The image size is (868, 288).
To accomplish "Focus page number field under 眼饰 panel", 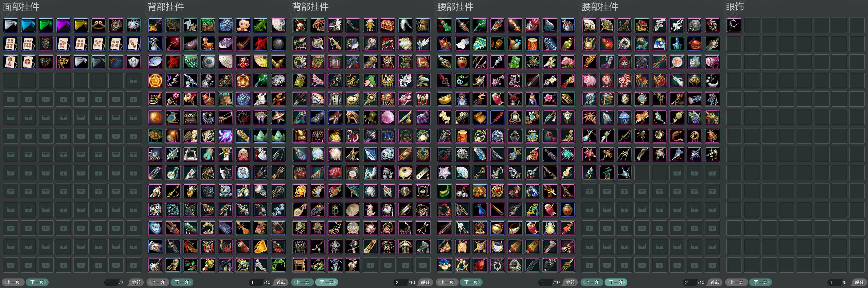I will tap(834, 282).
